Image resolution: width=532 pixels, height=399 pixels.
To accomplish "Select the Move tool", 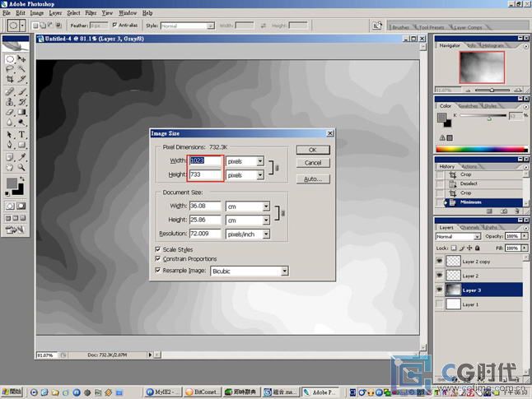I will 21,59.
